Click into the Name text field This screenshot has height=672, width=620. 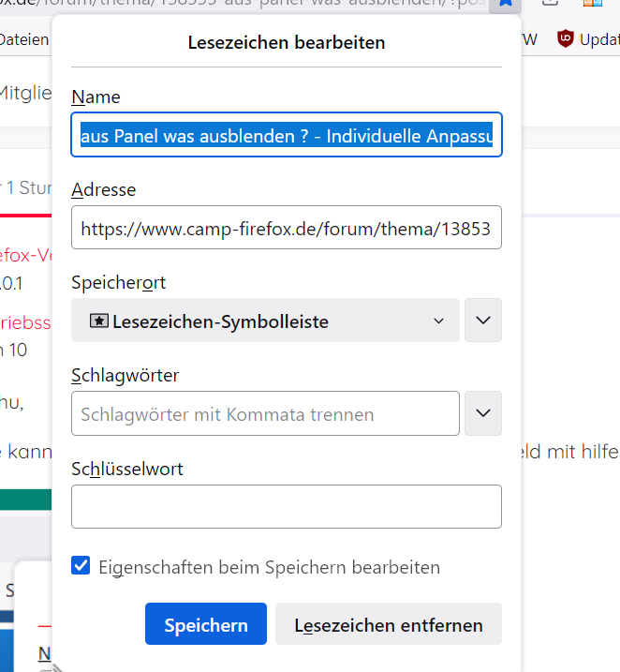pyautogui.click(x=287, y=135)
